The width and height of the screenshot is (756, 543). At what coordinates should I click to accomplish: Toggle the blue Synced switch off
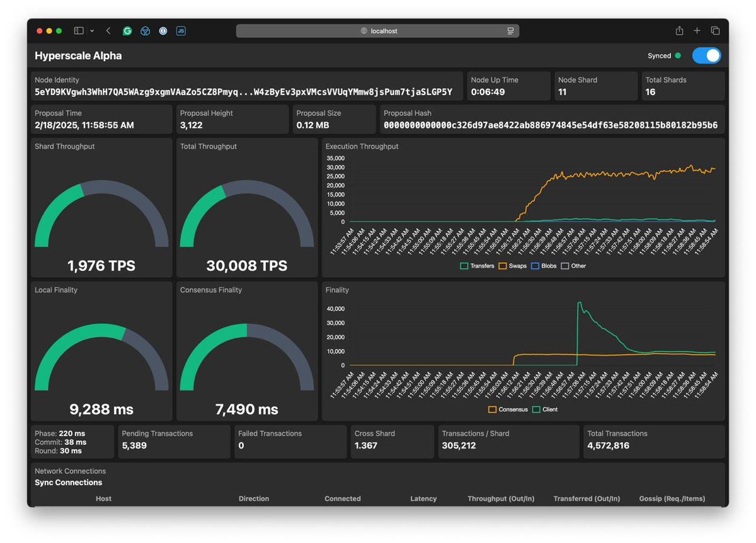click(x=707, y=55)
